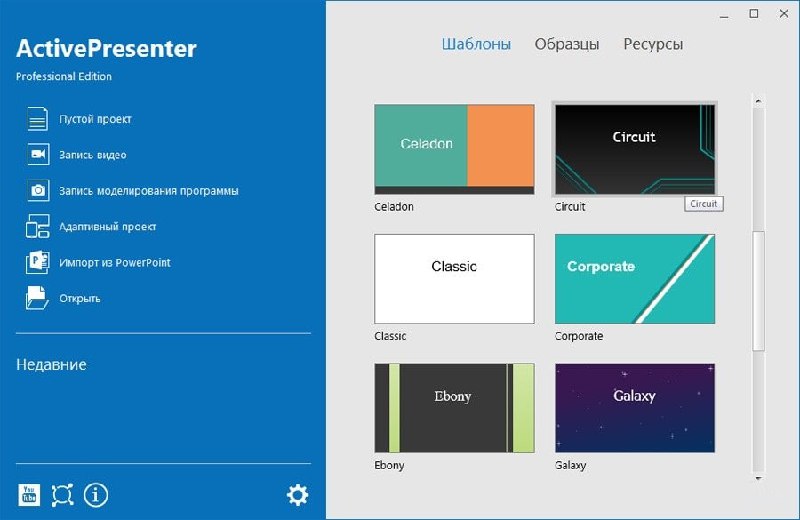
Task: Click the software simulation camera icon
Action: tap(38, 191)
